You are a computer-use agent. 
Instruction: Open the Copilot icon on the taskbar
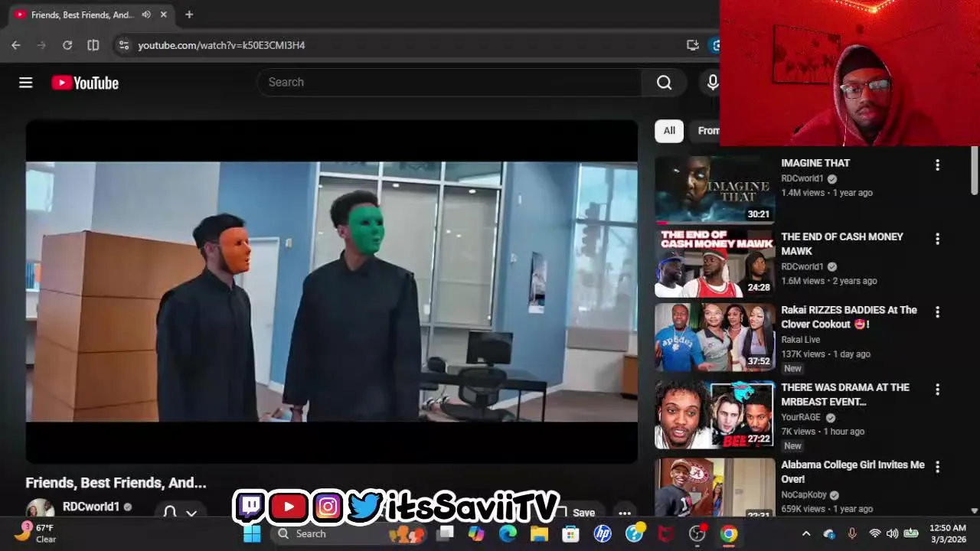pyautogui.click(x=476, y=533)
